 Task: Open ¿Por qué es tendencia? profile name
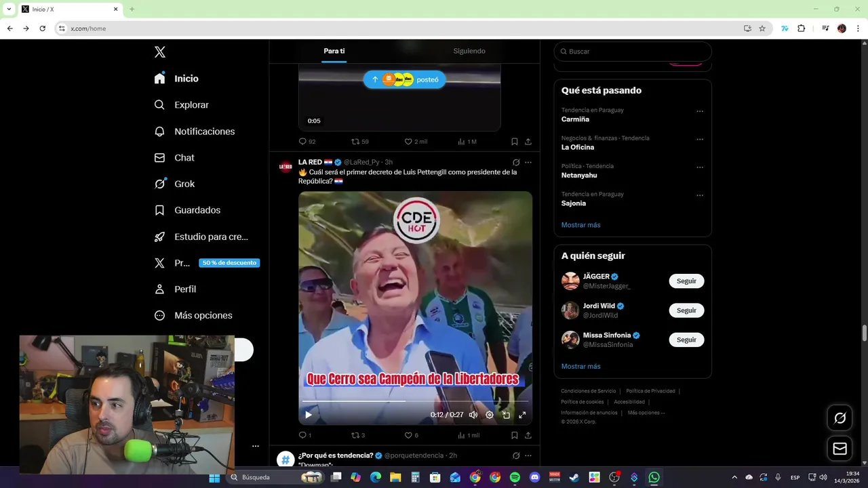336,455
